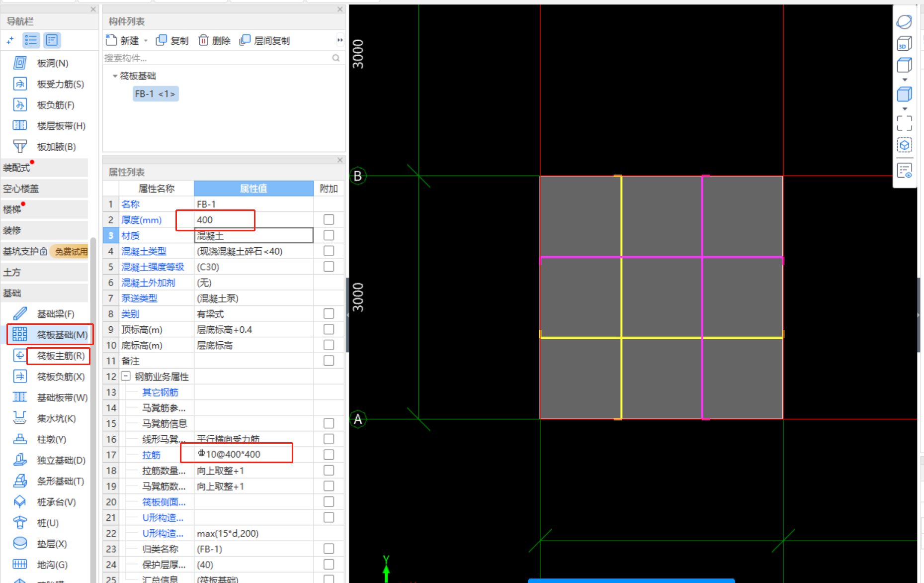Toggle 附加 checkbox for 类别 row
Screen dimensions: 924x583
329,313
